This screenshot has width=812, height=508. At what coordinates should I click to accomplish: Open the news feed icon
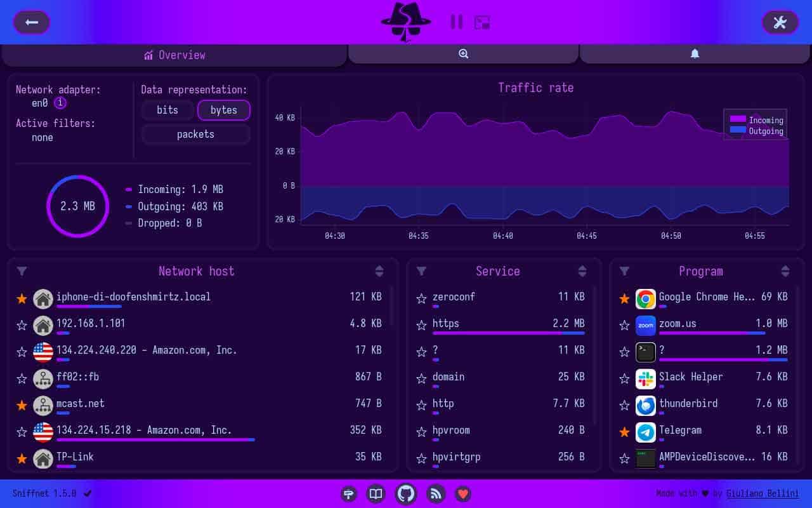pos(436,493)
